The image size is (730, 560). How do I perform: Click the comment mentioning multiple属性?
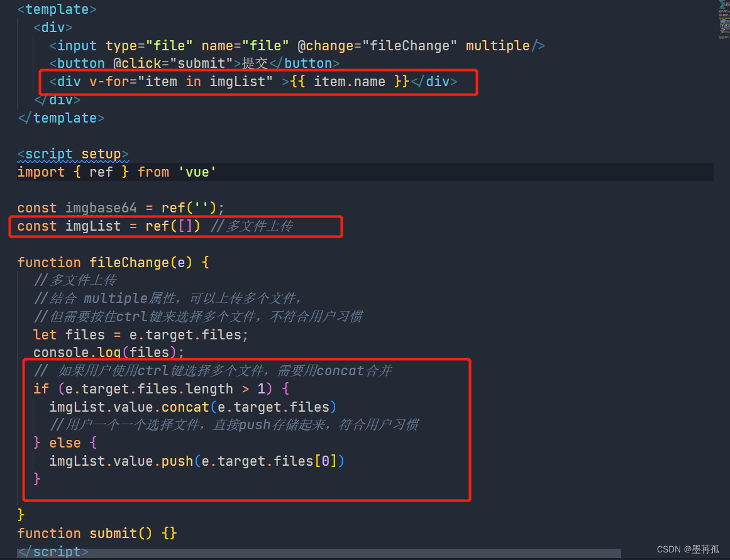(168, 299)
